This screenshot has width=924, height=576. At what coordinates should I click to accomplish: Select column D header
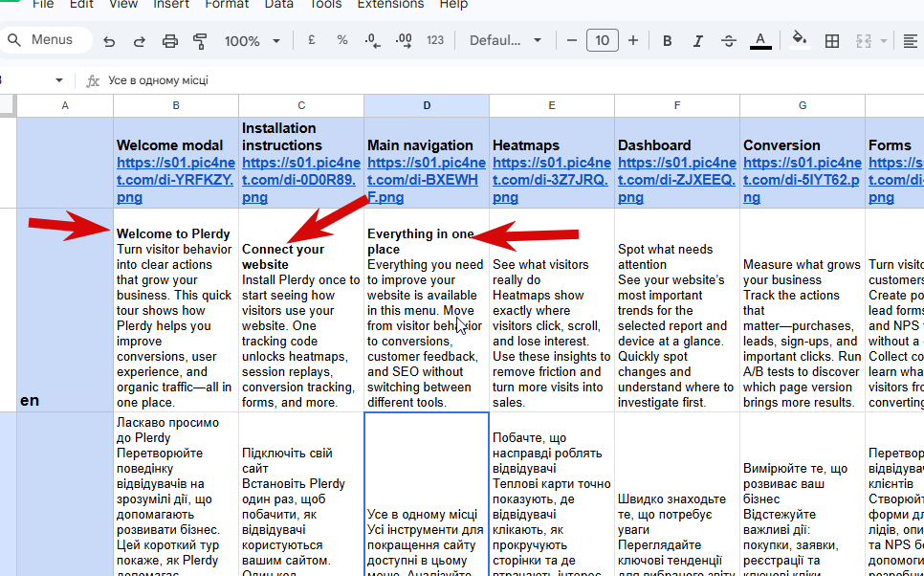pos(427,105)
